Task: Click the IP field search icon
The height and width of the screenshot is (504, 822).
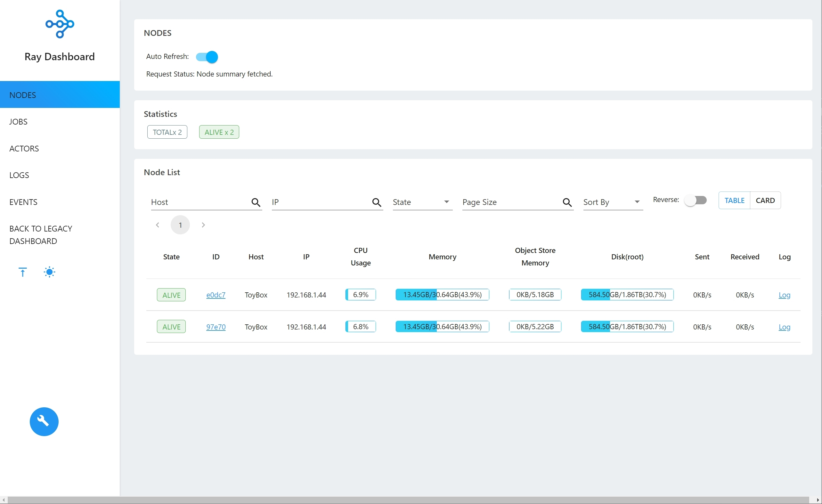Action: [376, 202]
